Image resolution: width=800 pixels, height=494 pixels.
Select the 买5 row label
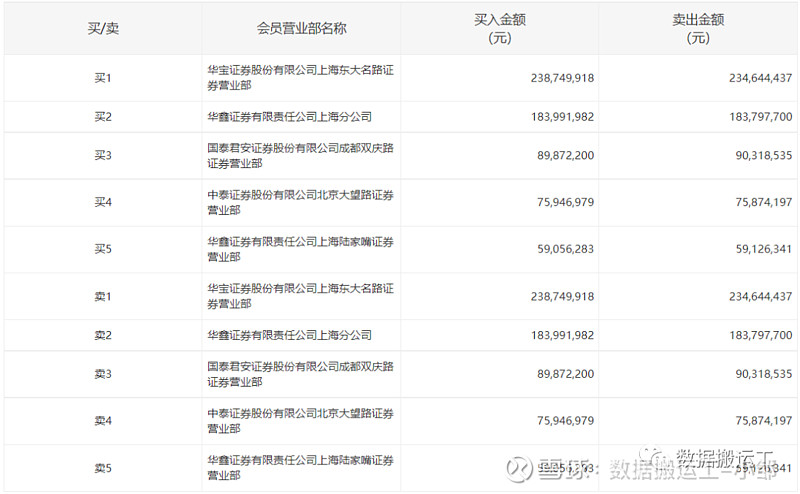(103, 249)
